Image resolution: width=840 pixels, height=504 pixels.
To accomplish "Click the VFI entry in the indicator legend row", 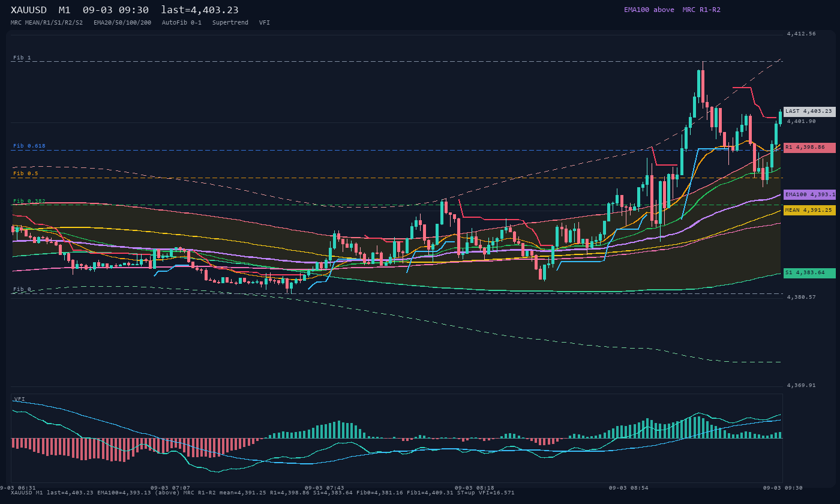I will tap(265, 23).
